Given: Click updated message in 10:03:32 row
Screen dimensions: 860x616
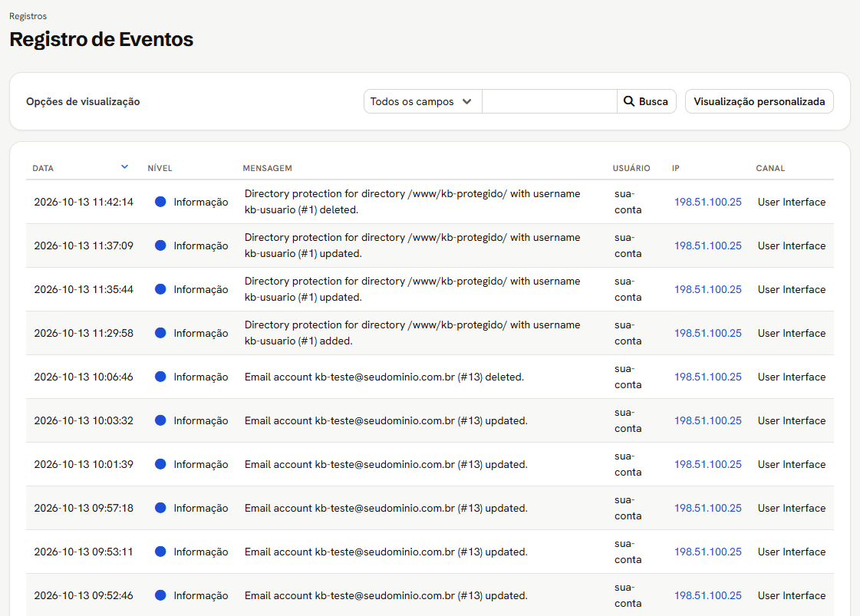Looking at the screenshot, I should [x=386, y=420].
